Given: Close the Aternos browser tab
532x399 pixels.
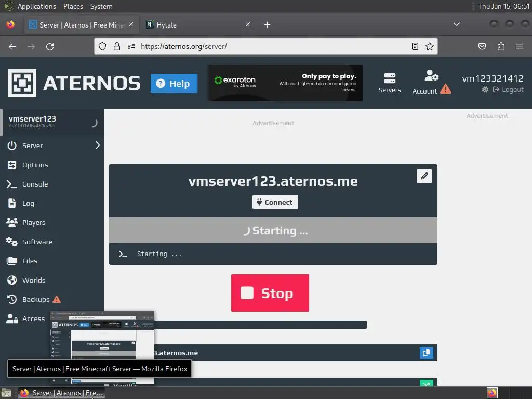Looking at the screenshot, I should coord(131,24).
